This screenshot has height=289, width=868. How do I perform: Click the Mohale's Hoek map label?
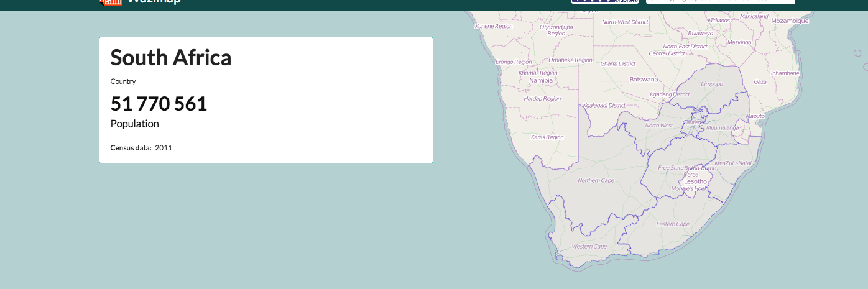coord(690,188)
